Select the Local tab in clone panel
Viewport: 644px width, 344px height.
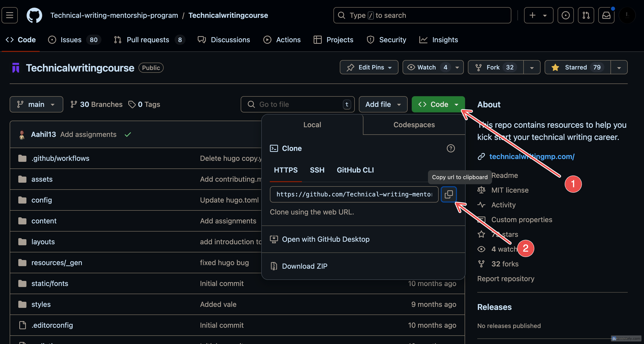[312, 125]
